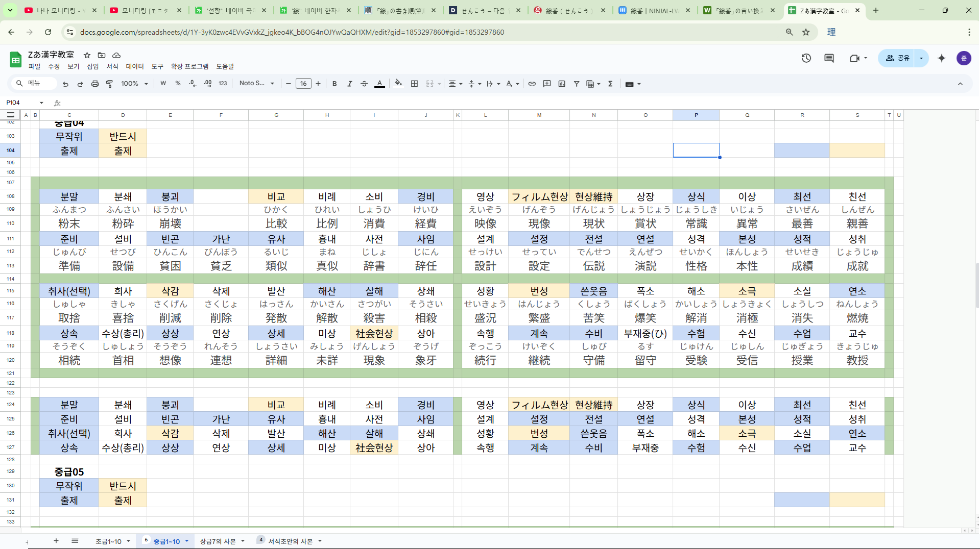Open the horizontal align dropdown
Image resolution: width=980 pixels, height=549 pixels.
(x=455, y=84)
